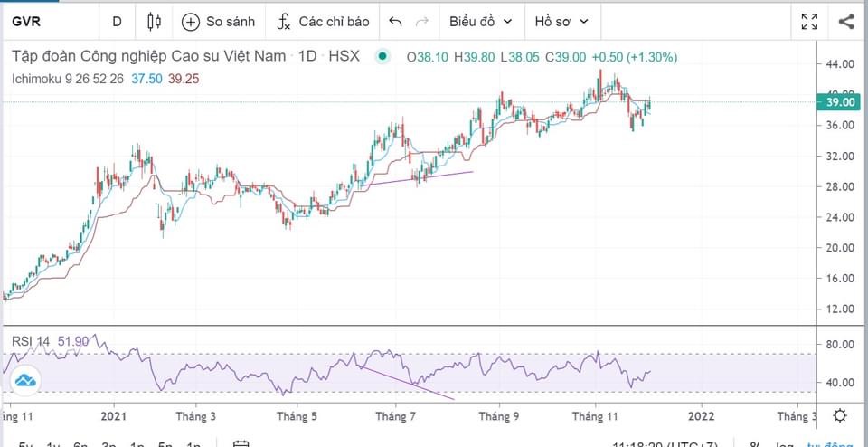Screen dimensions: 868x447
Task: Click the So sánh compare plus icon
Action: 191,22
